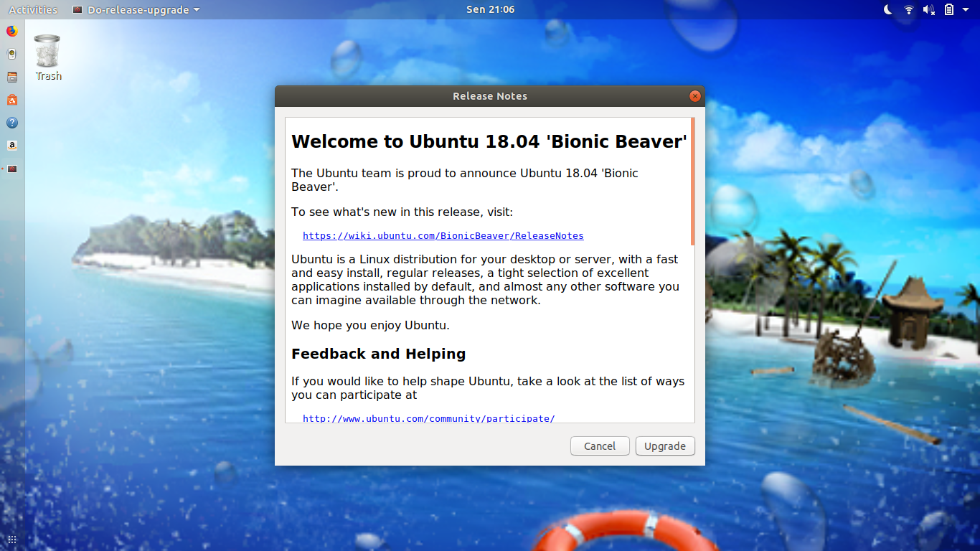Click the Night Light moon indicator
Viewport: 980px width, 551px height.
pyautogui.click(x=888, y=9)
